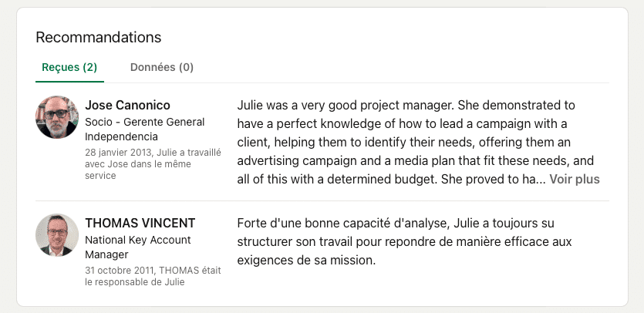Click the text 'exigences de sa mission.'
The height and width of the screenshot is (313, 644).
click(x=306, y=260)
